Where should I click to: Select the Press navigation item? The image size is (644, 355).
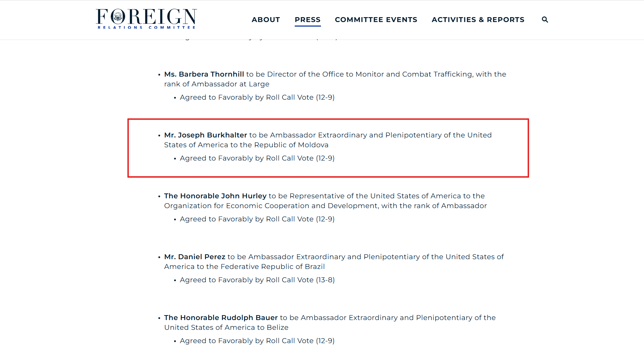(308, 20)
